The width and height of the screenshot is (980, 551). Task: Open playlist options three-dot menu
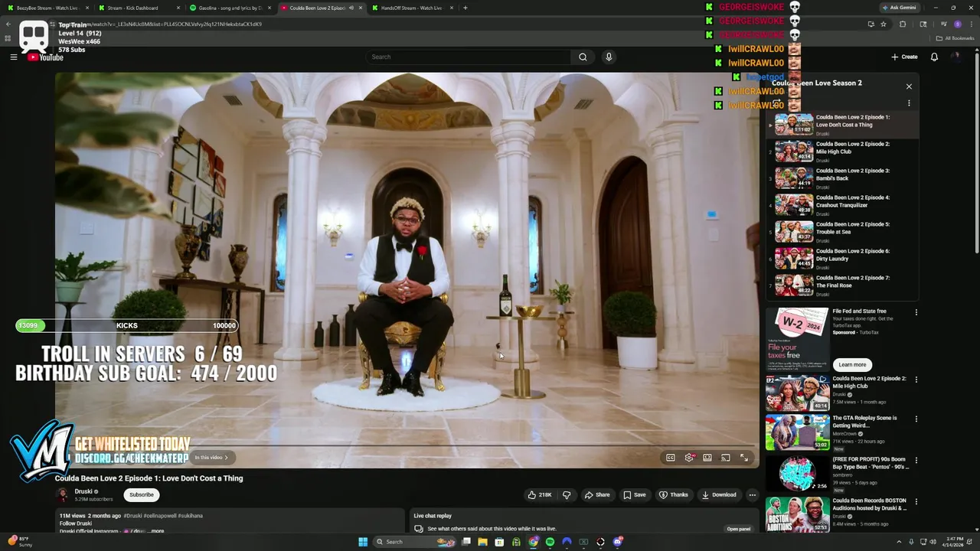(x=909, y=103)
